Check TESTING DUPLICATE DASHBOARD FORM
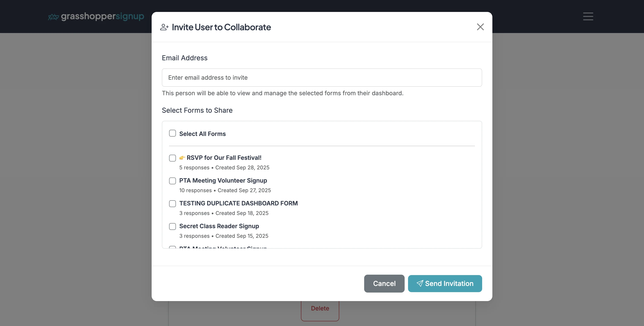The width and height of the screenshot is (644, 326). pyautogui.click(x=172, y=203)
